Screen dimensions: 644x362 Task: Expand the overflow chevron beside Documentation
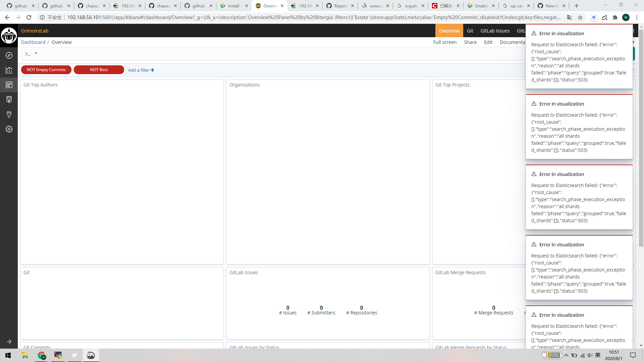point(633,42)
